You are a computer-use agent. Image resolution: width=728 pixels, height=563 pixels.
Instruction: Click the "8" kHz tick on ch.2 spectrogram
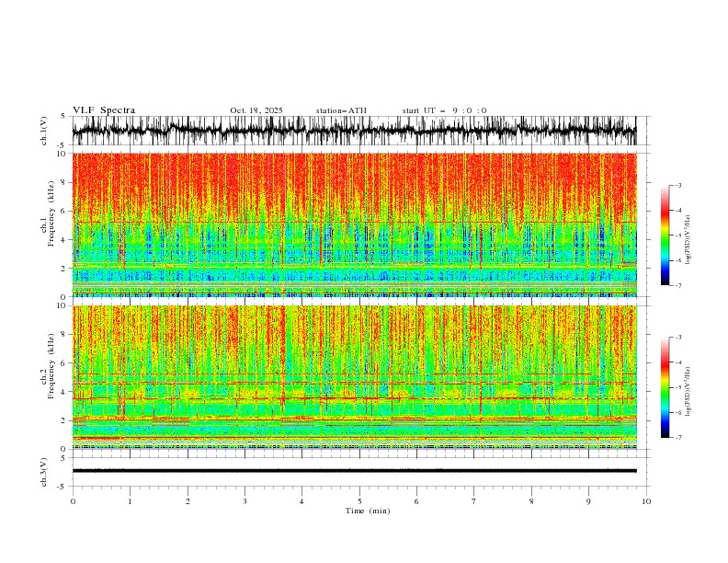[64, 335]
